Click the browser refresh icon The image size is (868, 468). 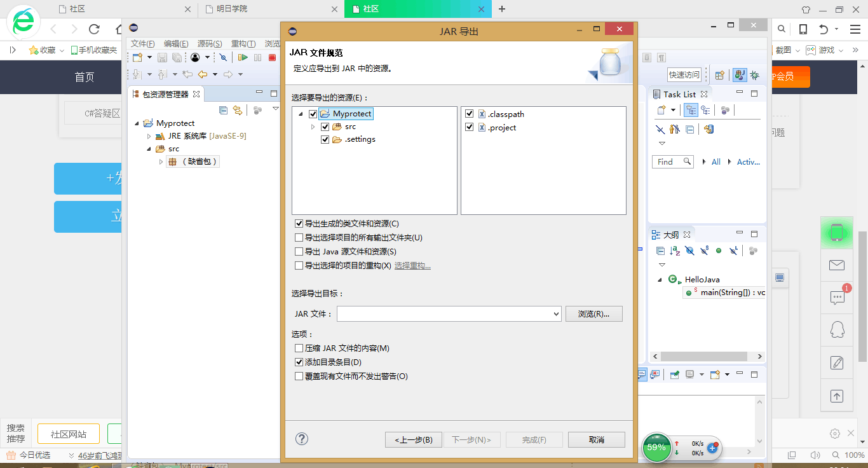pyautogui.click(x=94, y=29)
